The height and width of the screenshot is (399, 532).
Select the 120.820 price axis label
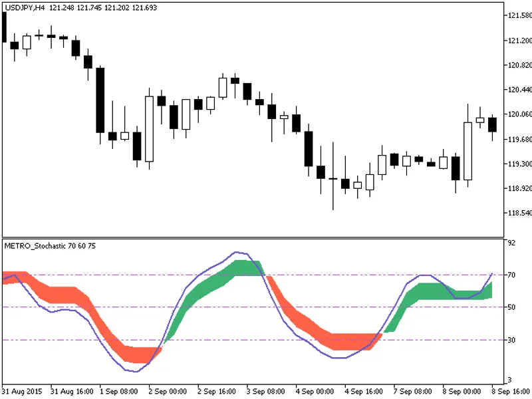coord(520,65)
